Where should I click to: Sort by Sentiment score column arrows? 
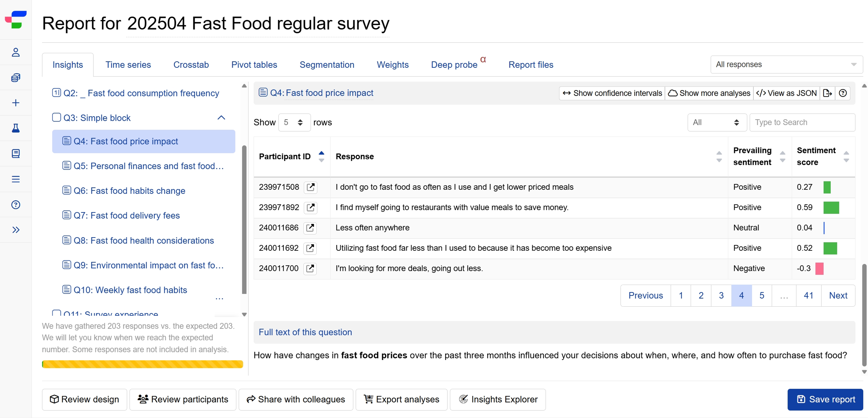coord(846,157)
